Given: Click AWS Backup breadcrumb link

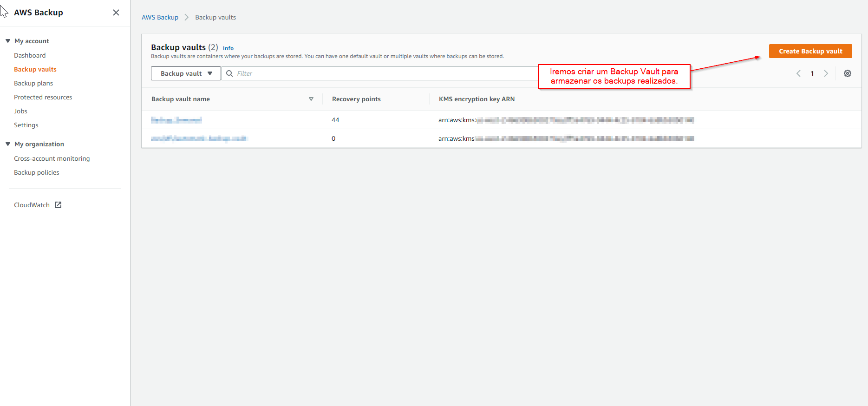Looking at the screenshot, I should (x=160, y=17).
